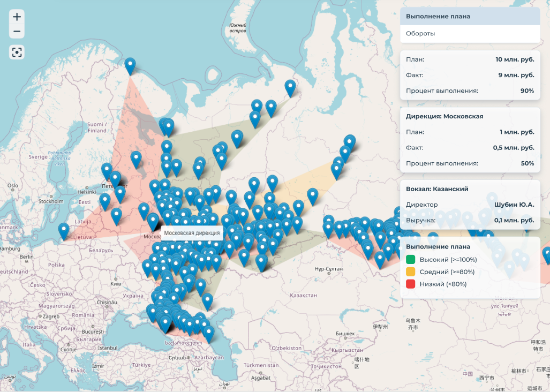
Task: Select the far northeastern marker at the green region's tip
Action: point(290,88)
